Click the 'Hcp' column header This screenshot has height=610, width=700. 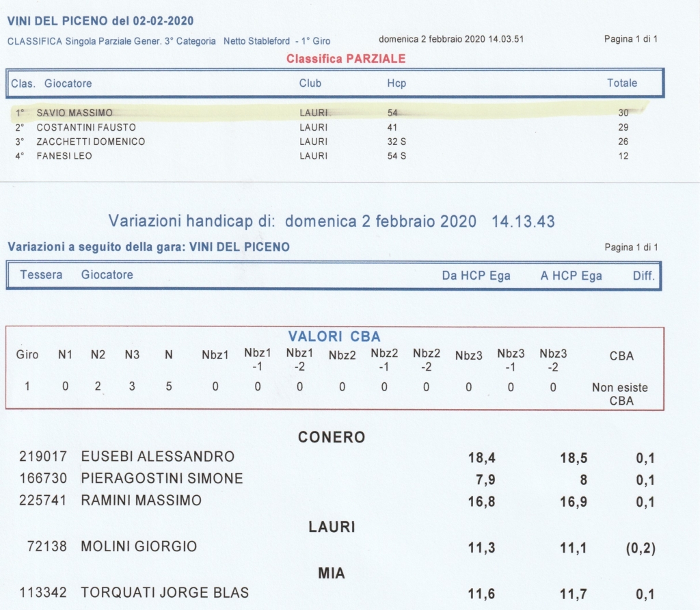396,83
